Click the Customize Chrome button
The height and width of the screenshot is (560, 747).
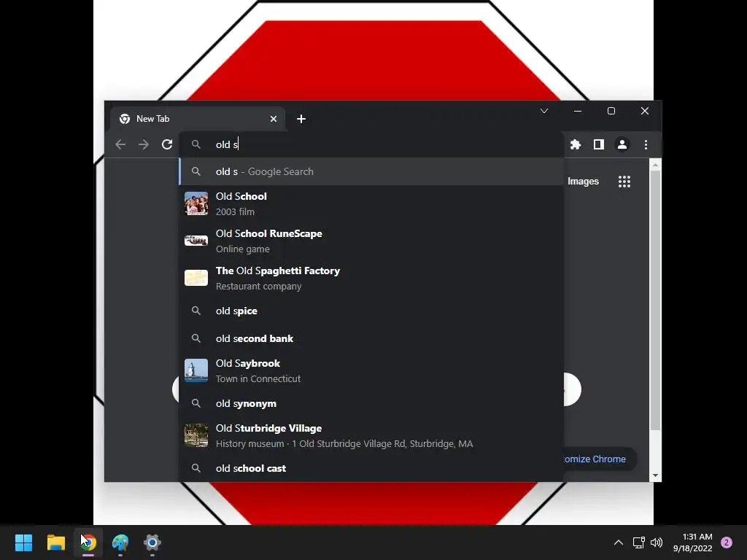point(600,459)
